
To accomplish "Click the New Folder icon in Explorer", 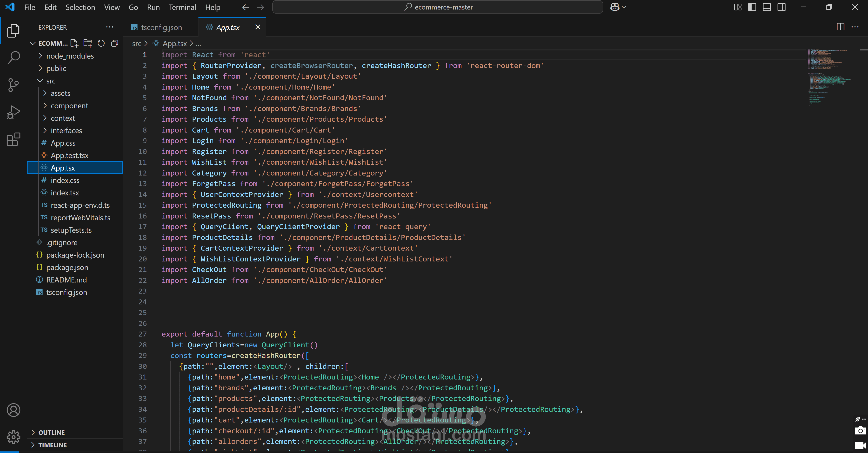I will pyautogui.click(x=88, y=43).
